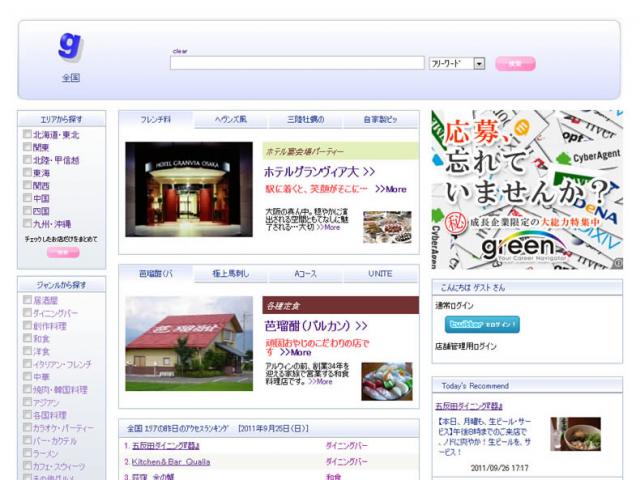The width and height of the screenshot is (640, 480).
Task: Open the 店舗管理用ログイン link
Action: (x=466, y=347)
